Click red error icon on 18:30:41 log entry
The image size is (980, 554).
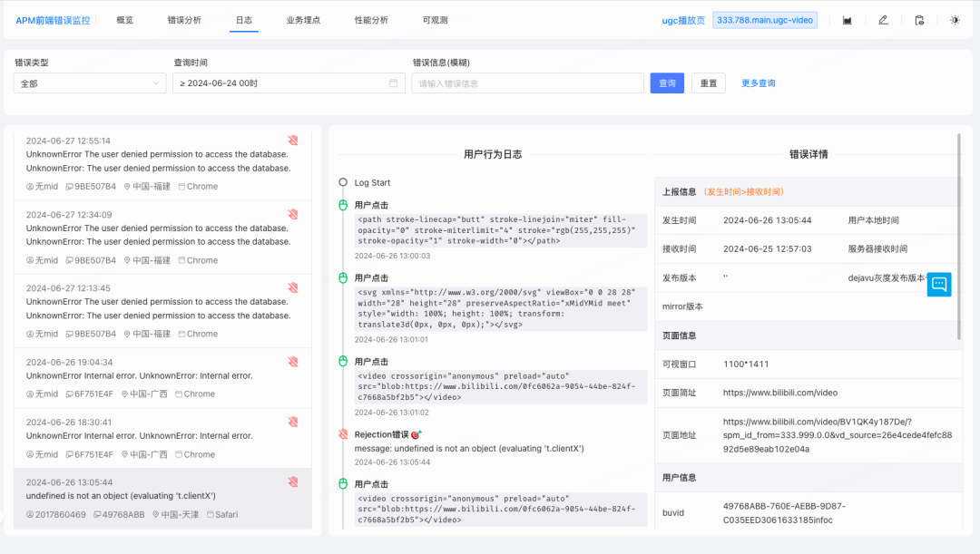click(293, 423)
